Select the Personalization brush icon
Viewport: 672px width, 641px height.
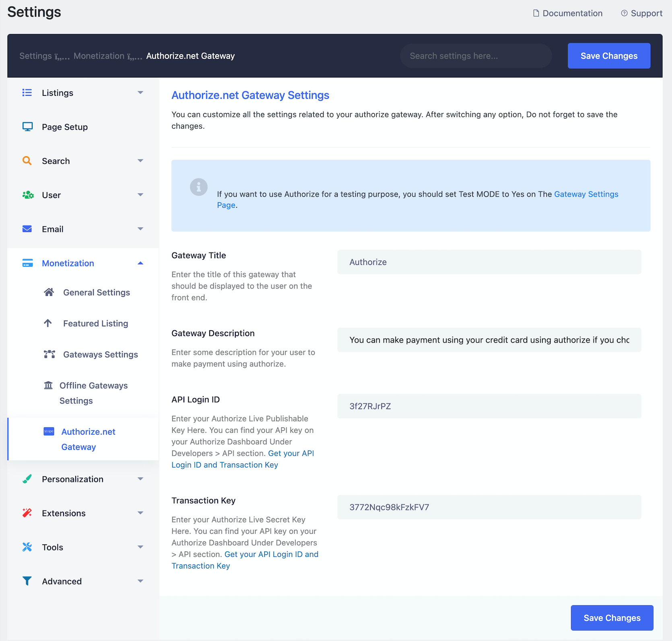point(27,479)
